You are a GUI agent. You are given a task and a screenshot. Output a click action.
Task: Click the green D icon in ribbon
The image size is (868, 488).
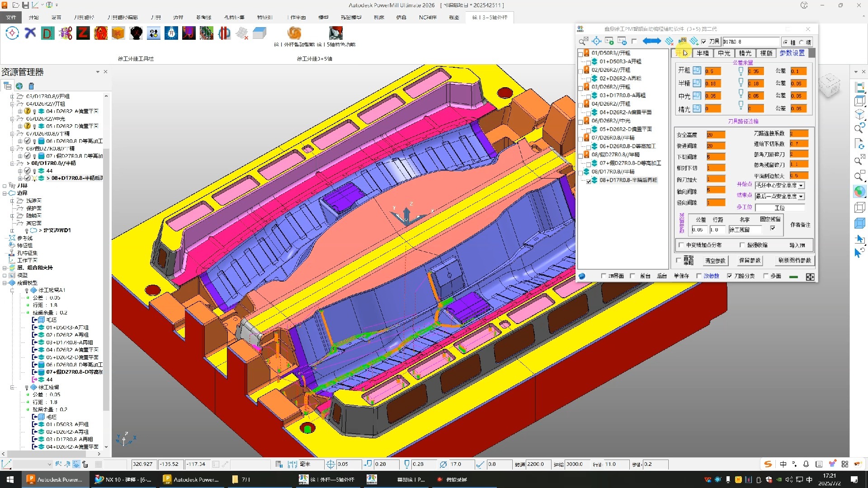[x=47, y=33]
